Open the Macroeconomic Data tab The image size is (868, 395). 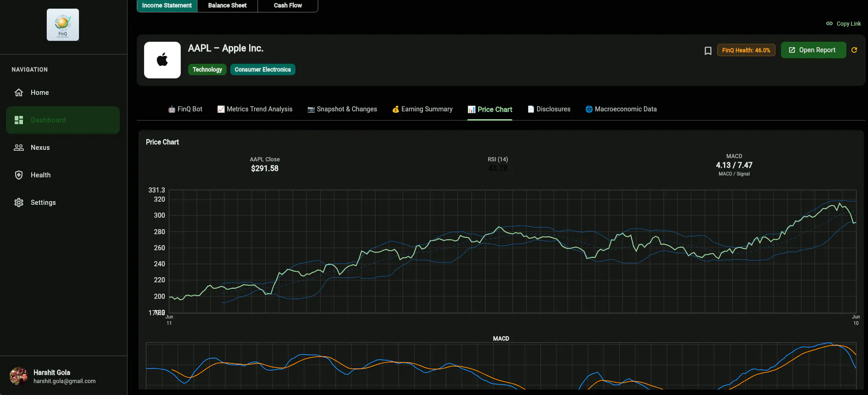(621, 109)
